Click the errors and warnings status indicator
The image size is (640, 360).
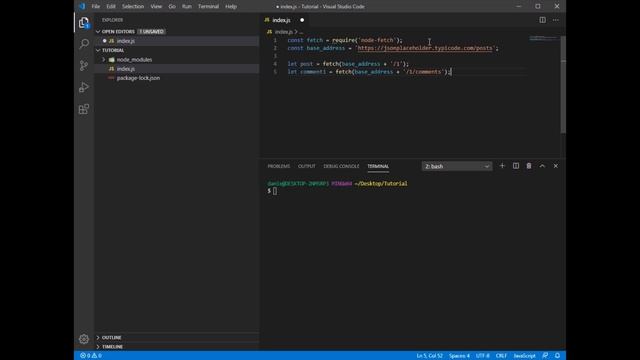[x=91, y=356]
